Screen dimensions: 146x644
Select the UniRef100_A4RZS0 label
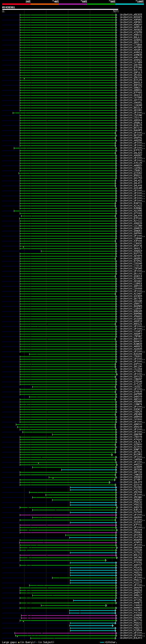pyautogui.click(x=131, y=464)
